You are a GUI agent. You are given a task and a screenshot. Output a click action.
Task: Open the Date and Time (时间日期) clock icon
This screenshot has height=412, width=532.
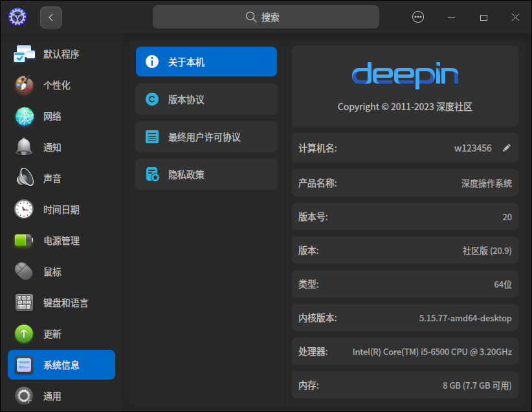pos(24,209)
